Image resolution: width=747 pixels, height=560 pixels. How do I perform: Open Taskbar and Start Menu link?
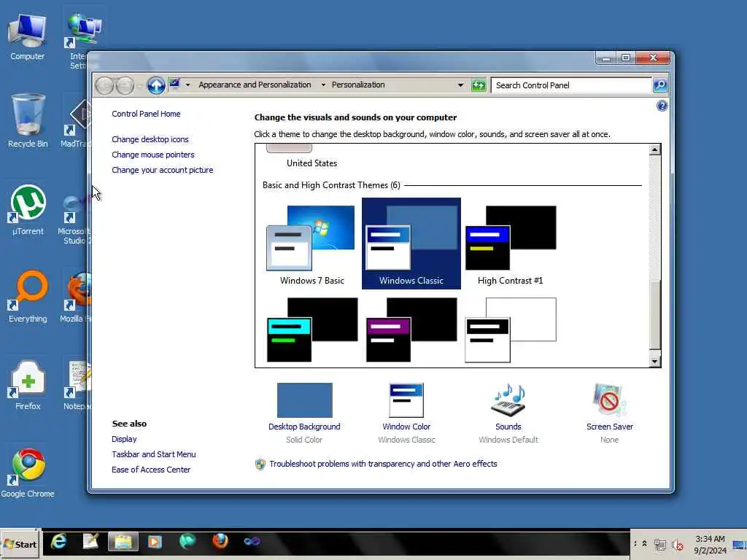[x=153, y=454]
